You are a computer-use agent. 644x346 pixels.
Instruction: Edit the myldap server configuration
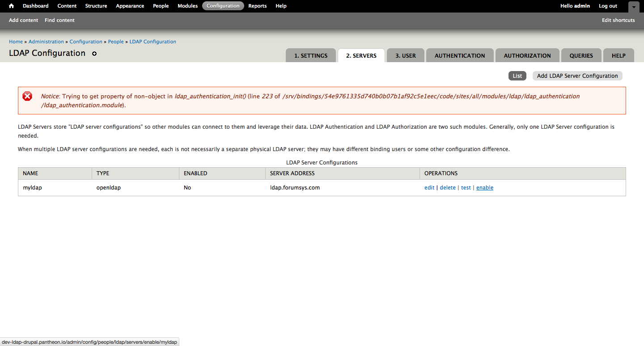pyautogui.click(x=429, y=188)
